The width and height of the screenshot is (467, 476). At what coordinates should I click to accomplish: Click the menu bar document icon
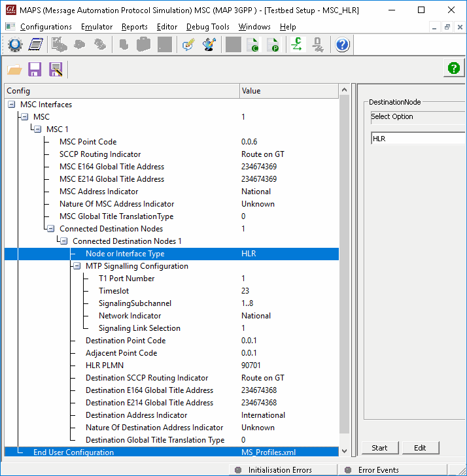point(10,27)
